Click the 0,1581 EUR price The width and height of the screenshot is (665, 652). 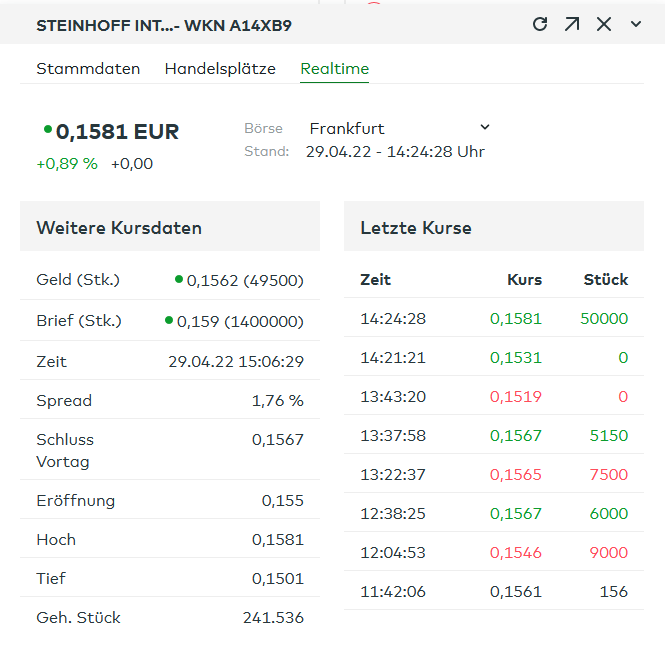coord(117,132)
